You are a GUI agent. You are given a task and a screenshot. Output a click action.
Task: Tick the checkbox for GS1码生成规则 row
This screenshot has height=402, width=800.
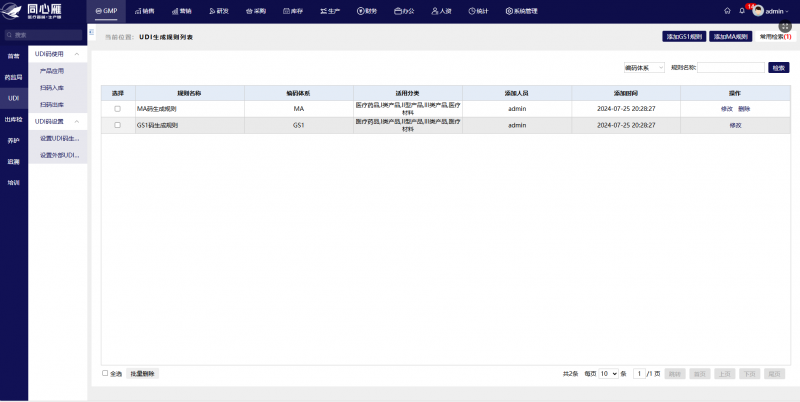pyautogui.click(x=117, y=125)
